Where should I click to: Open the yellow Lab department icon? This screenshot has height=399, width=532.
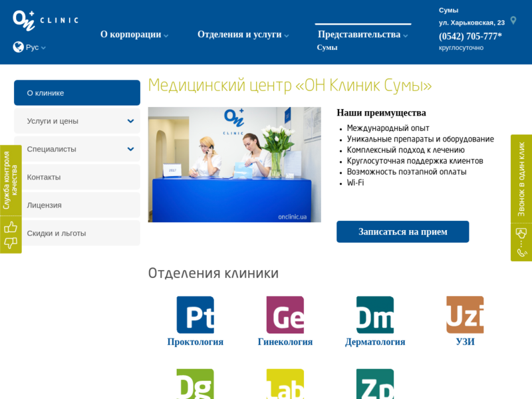pyautogui.click(x=285, y=384)
